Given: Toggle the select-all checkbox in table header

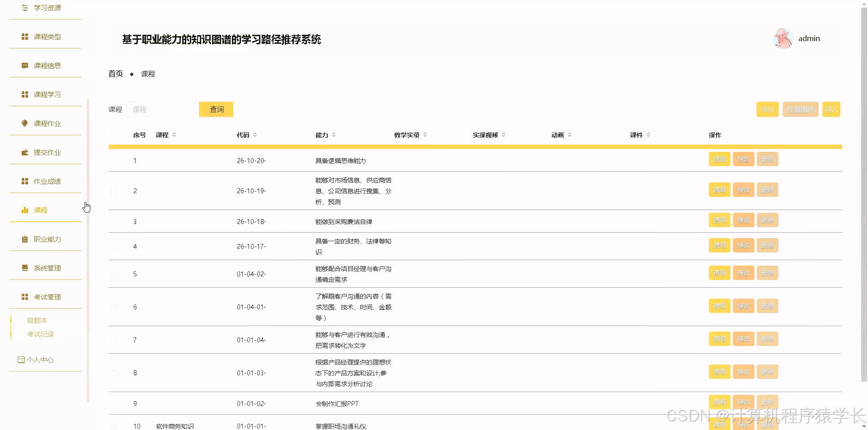Looking at the screenshot, I should click(114, 136).
